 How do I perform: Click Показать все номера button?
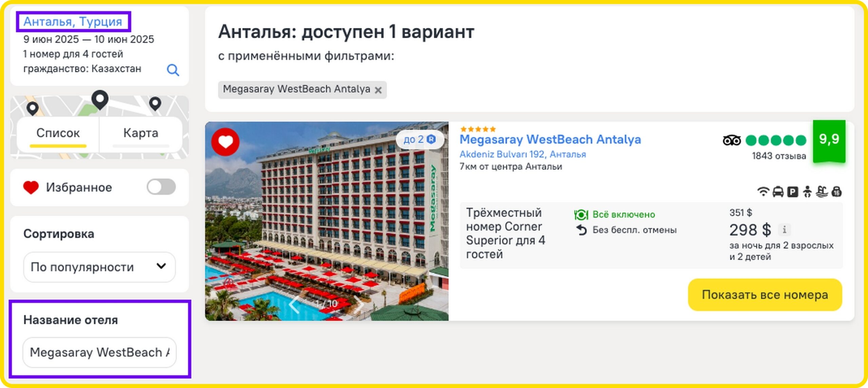pyautogui.click(x=765, y=295)
